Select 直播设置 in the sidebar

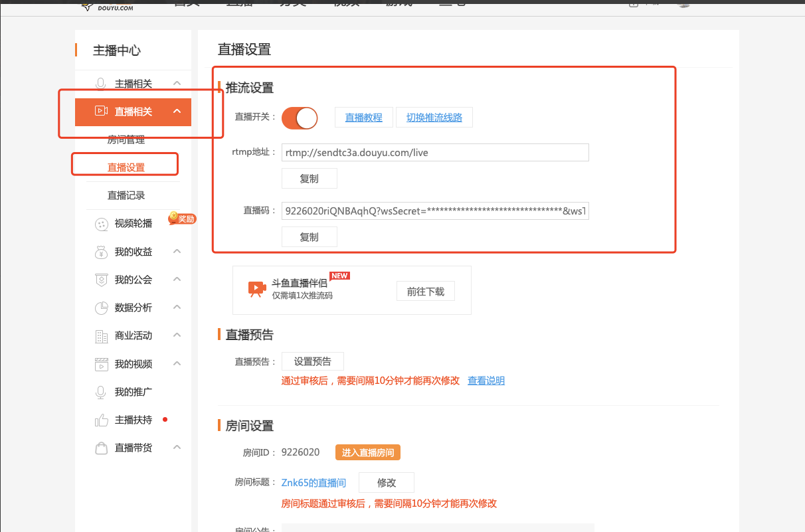tap(126, 167)
